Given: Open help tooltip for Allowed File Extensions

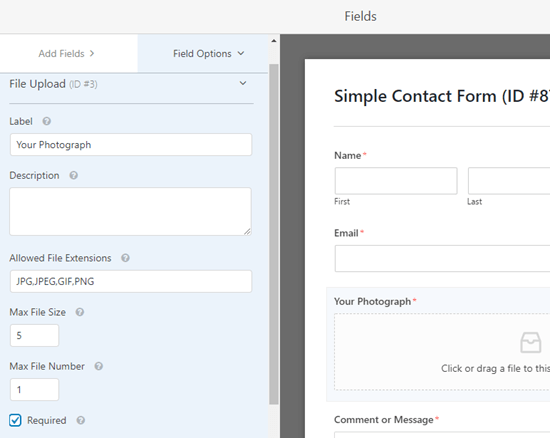Looking at the screenshot, I should 125,258.
